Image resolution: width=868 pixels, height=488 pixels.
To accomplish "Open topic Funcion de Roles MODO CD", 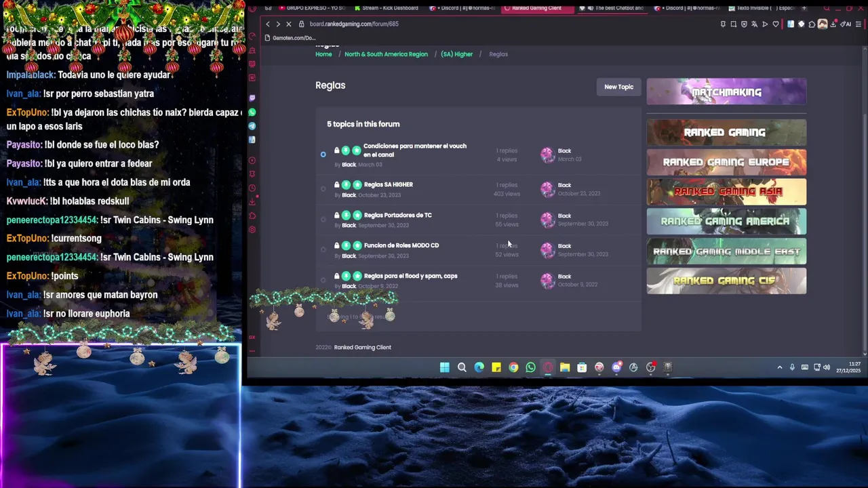I will pos(401,245).
